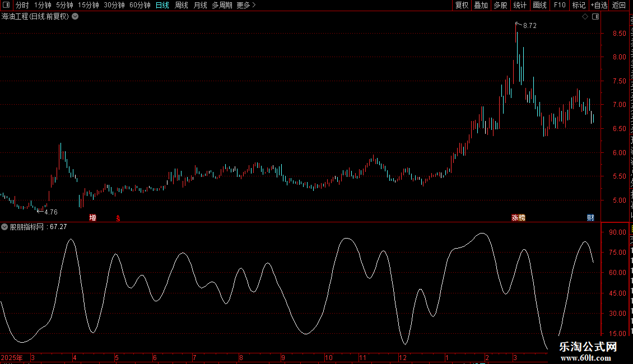Select the 5分钟 period
The height and width of the screenshot is (364, 633).
(64, 5)
